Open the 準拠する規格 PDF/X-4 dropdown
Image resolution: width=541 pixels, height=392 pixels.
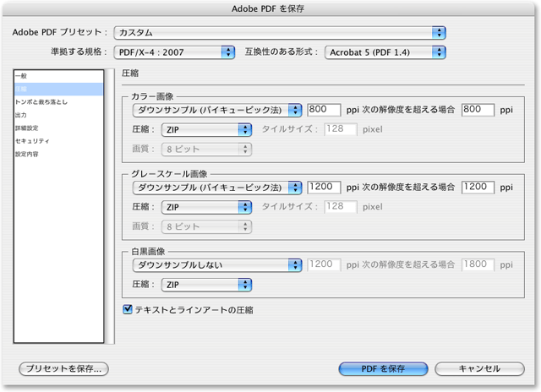(174, 52)
